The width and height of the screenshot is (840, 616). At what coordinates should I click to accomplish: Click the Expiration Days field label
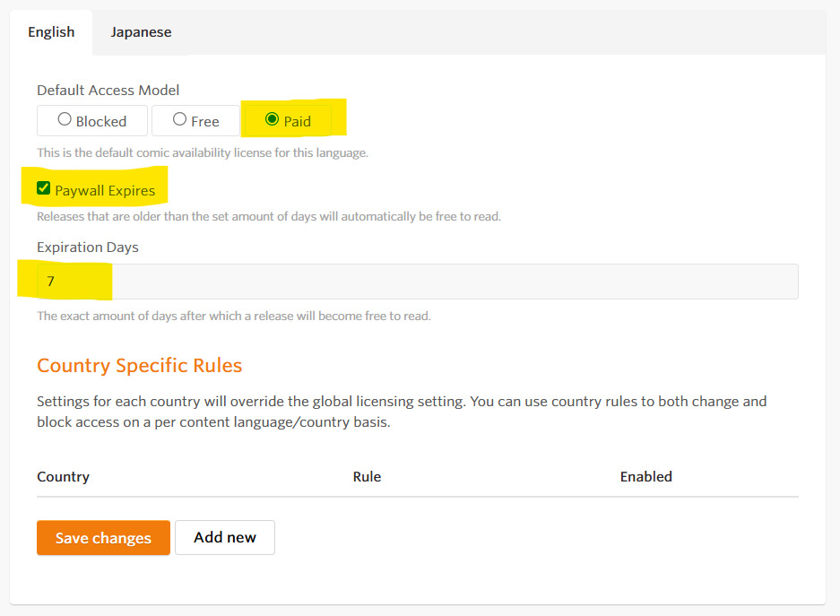[88, 247]
